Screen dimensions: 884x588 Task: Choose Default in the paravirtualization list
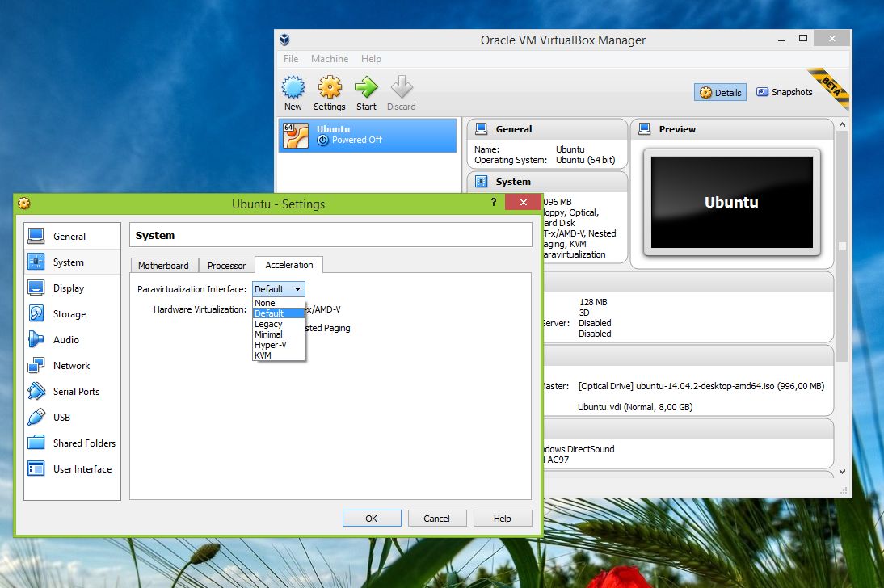[279, 313]
